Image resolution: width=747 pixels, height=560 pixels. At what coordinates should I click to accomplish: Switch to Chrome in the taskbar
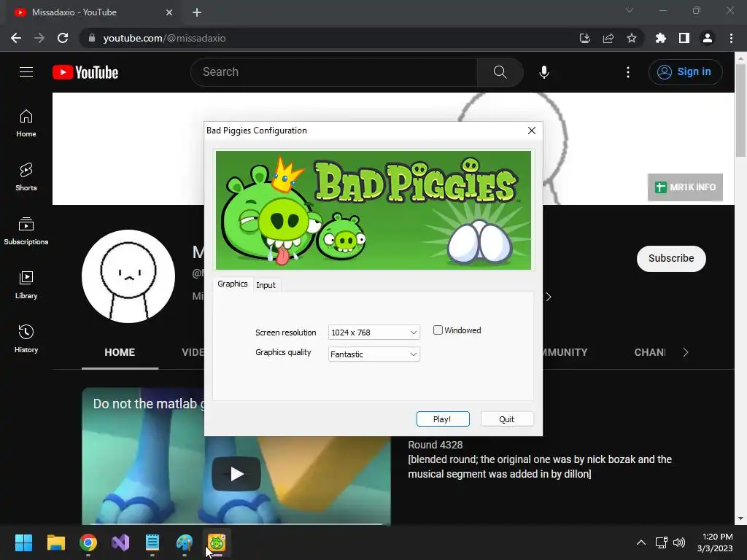pos(88,542)
